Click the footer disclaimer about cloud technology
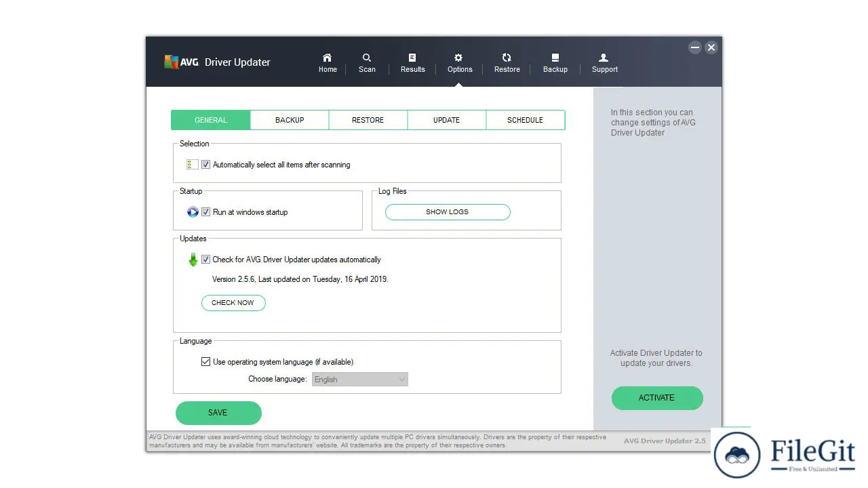The width and height of the screenshot is (868, 488). [x=378, y=441]
